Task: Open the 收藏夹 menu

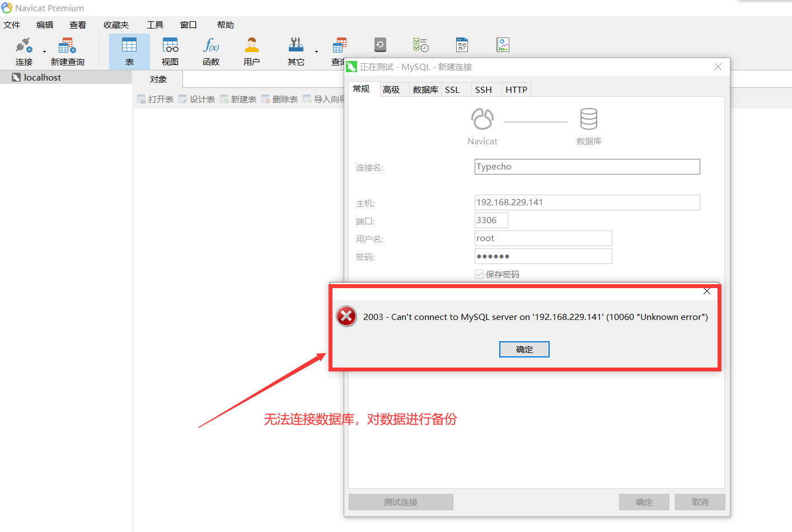Action: [116, 25]
